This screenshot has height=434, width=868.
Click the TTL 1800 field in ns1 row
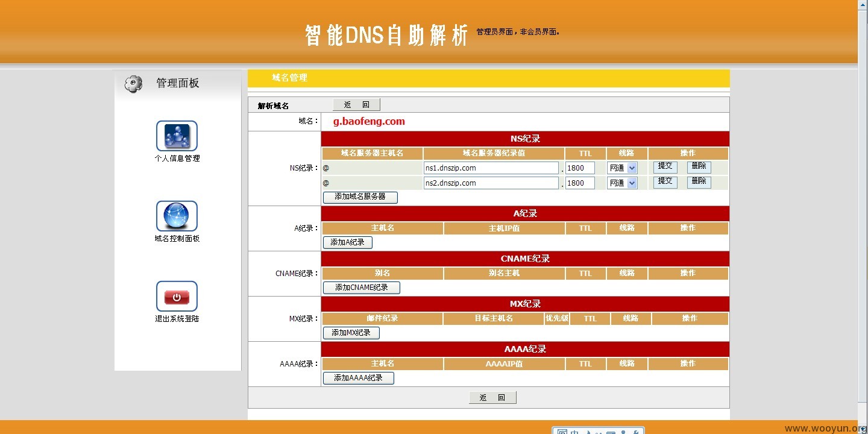point(580,168)
